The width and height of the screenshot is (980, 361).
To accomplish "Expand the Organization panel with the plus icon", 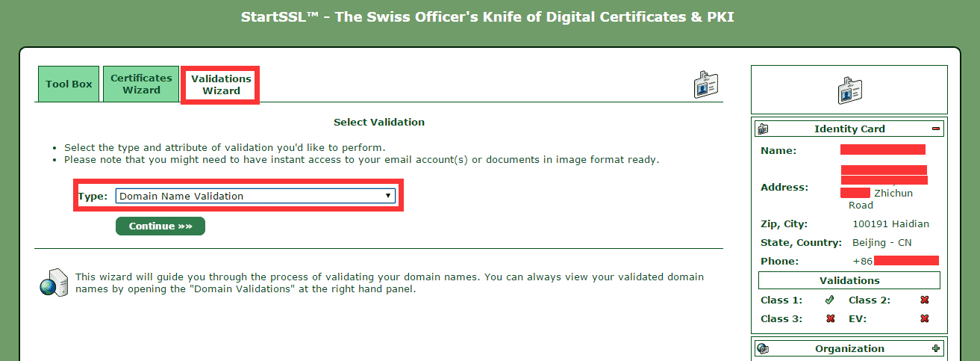I will (936, 348).
